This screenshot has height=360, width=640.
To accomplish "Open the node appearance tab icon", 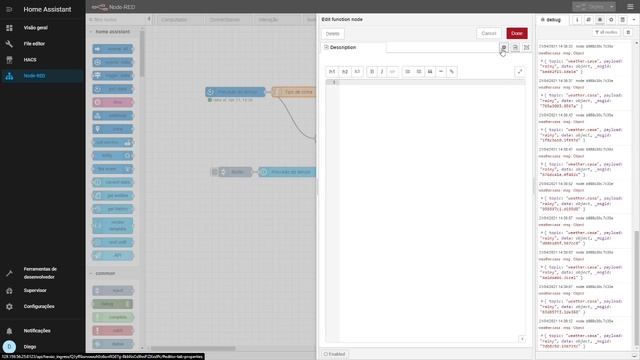I will tap(527, 47).
